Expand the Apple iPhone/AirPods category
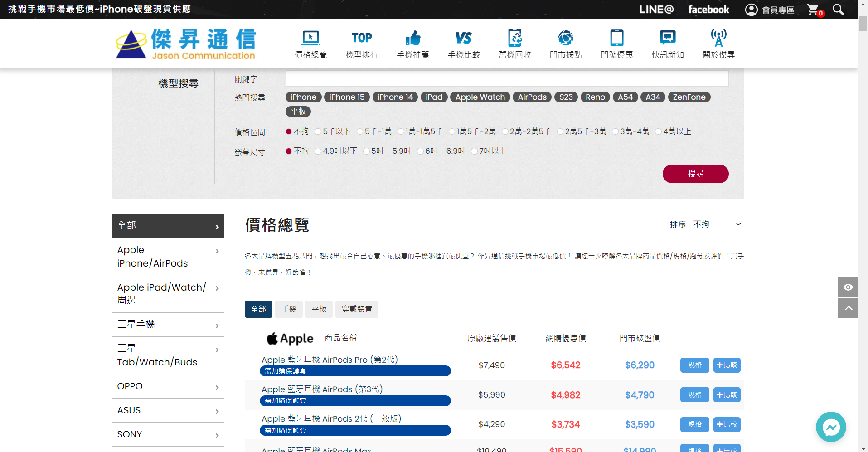868x452 pixels. pyautogui.click(x=168, y=257)
